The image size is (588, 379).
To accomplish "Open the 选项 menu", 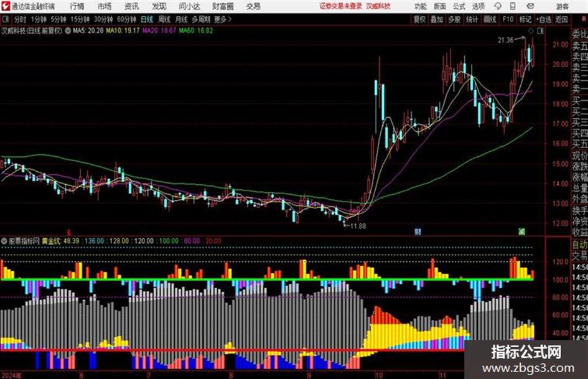I will [x=478, y=6].
